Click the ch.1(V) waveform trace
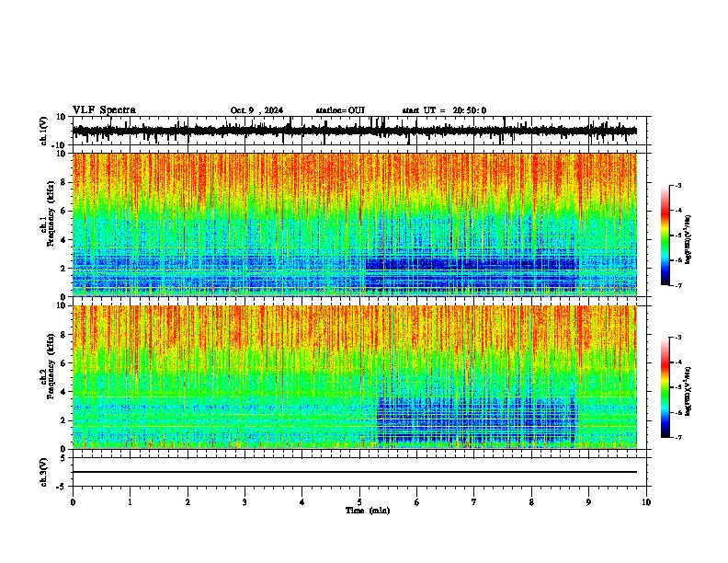 pyautogui.click(x=355, y=131)
